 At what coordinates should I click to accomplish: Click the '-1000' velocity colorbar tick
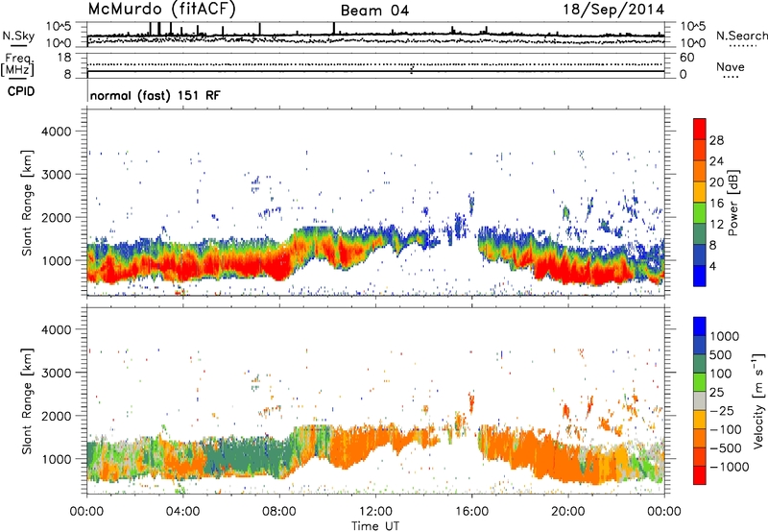730,467
